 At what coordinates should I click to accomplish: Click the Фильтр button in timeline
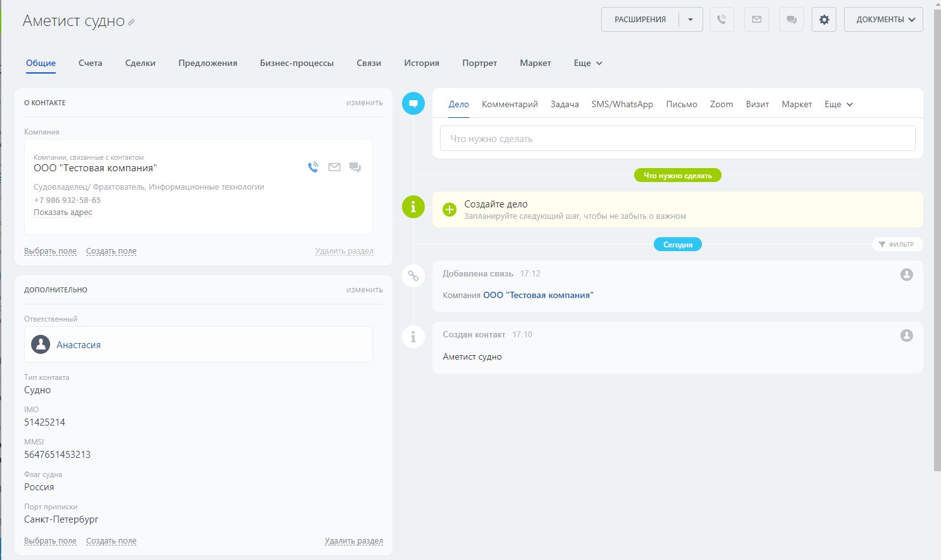click(x=897, y=244)
